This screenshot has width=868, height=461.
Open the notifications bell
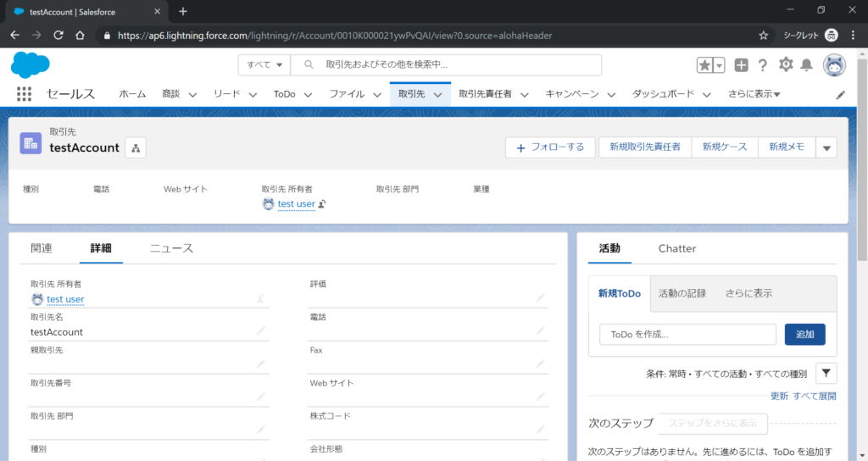click(x=806, y=65)
